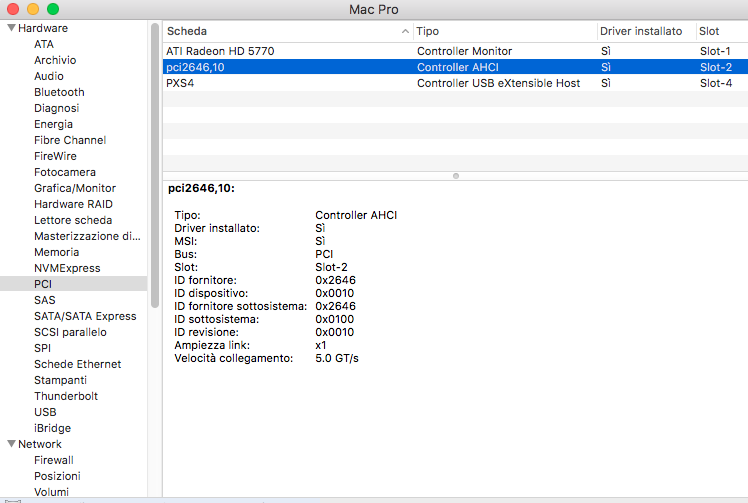The width and height of the screenshot is (748, 503).
Task: Open Firewall under Network
Action: [x=54, y=460]
